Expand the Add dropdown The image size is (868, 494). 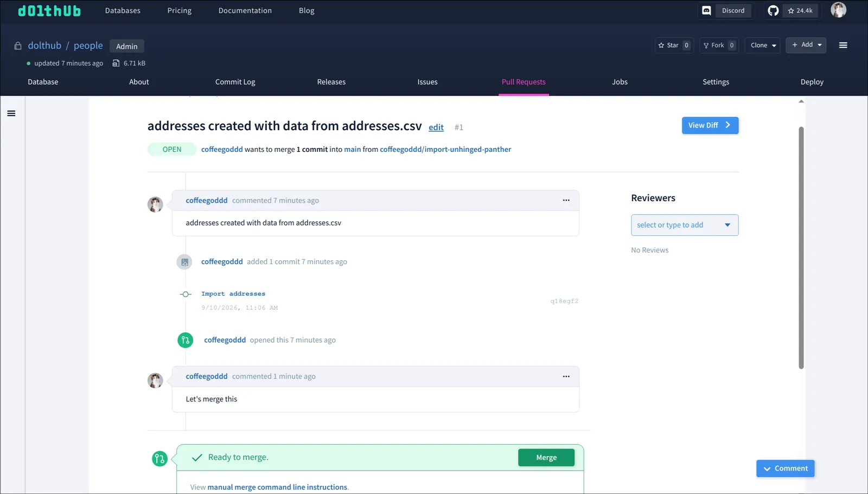tap(806, 45)
